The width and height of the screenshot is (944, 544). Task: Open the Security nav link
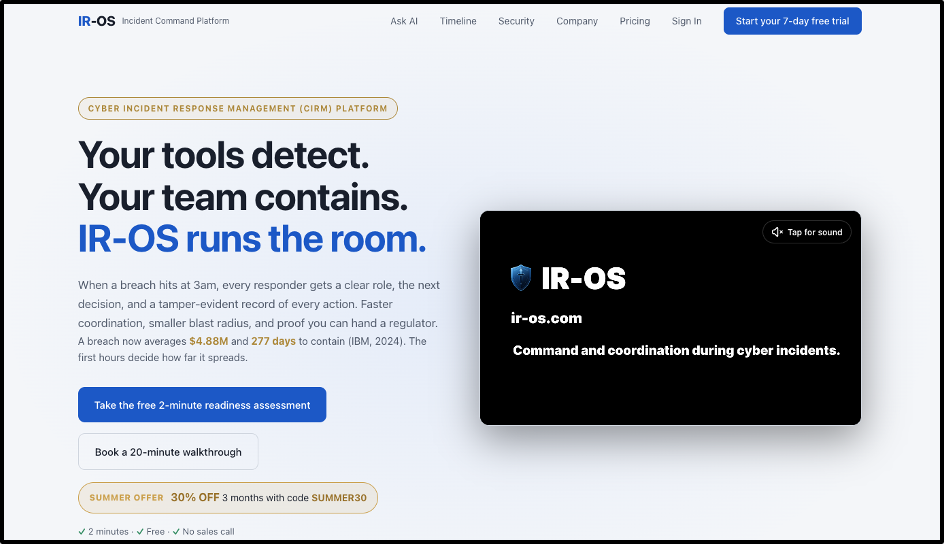pyautogui.click(x=516, y=21)
